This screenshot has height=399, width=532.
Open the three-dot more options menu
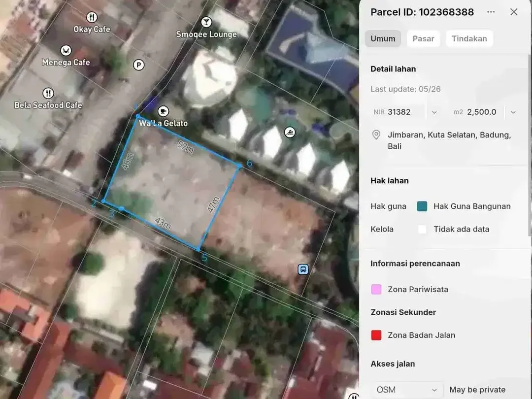click(491, 12)
